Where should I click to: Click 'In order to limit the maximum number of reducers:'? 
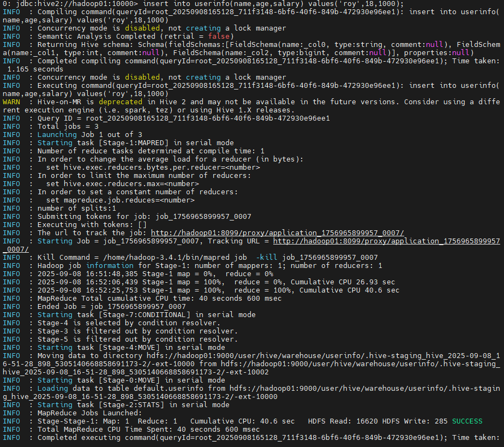tap(145, 176)
